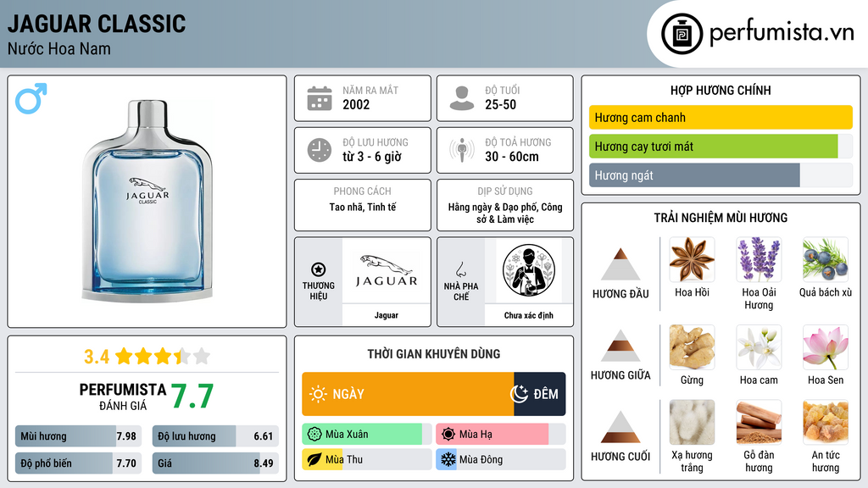
Task: Click the Hương cuối pyramid icon
Action: (620, 427)
